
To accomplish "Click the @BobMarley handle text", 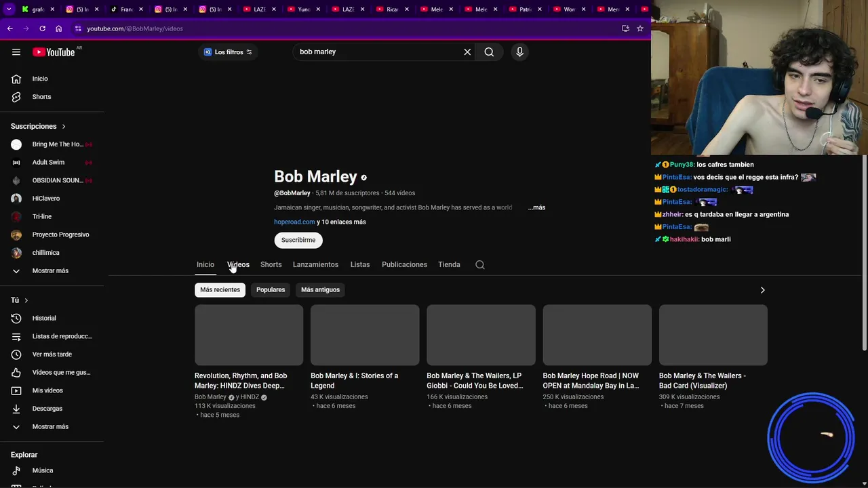I will [x=292, y=193].
